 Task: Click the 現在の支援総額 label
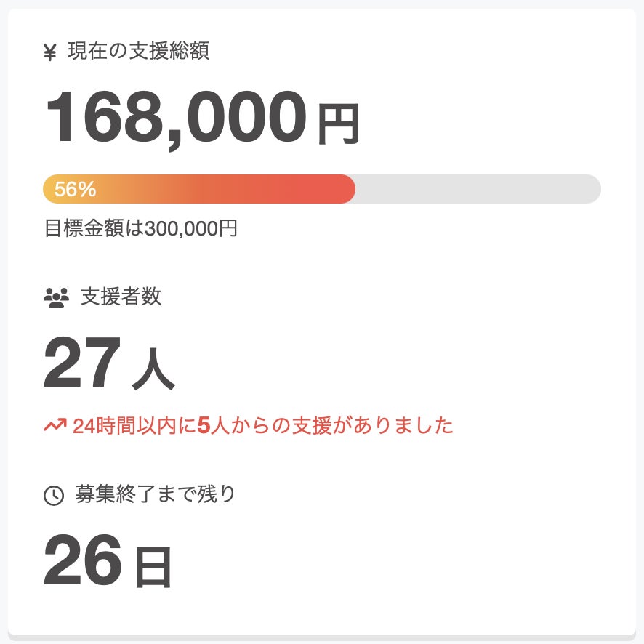click(138, 52)
